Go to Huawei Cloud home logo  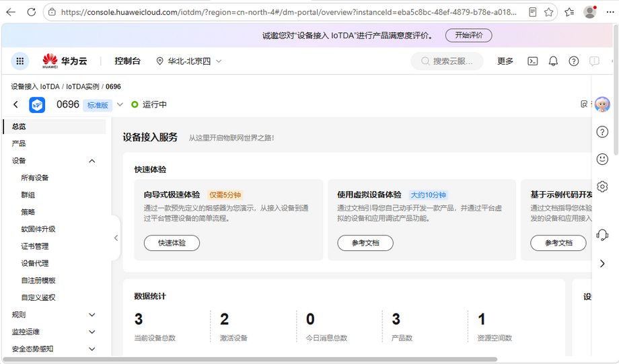tap(65, 61)
